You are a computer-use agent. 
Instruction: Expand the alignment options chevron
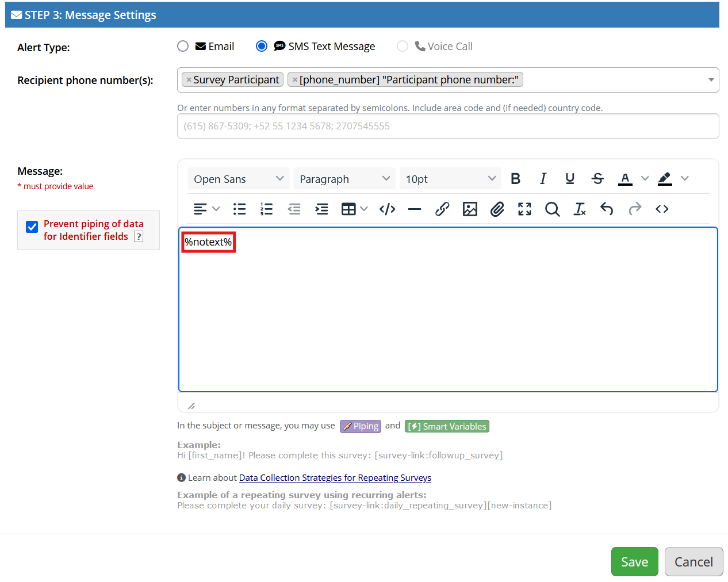click(x=216, y=209)
